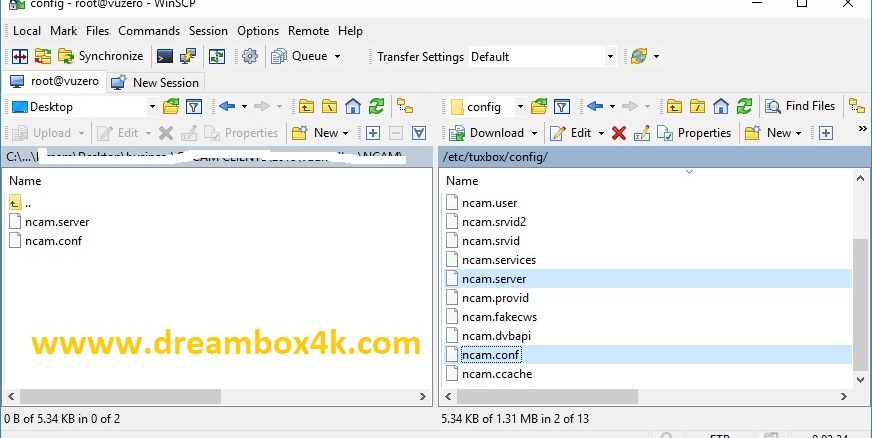Screen dimensions: 872x438
Task: Expand the Queue dropdown arrow
Action: click(x=338, y=57)
